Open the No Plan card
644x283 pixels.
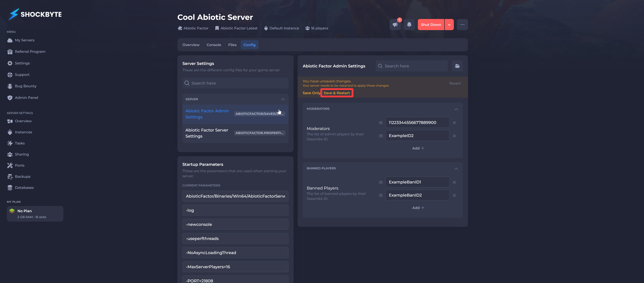pyautogui.click(x=35, y=214)
